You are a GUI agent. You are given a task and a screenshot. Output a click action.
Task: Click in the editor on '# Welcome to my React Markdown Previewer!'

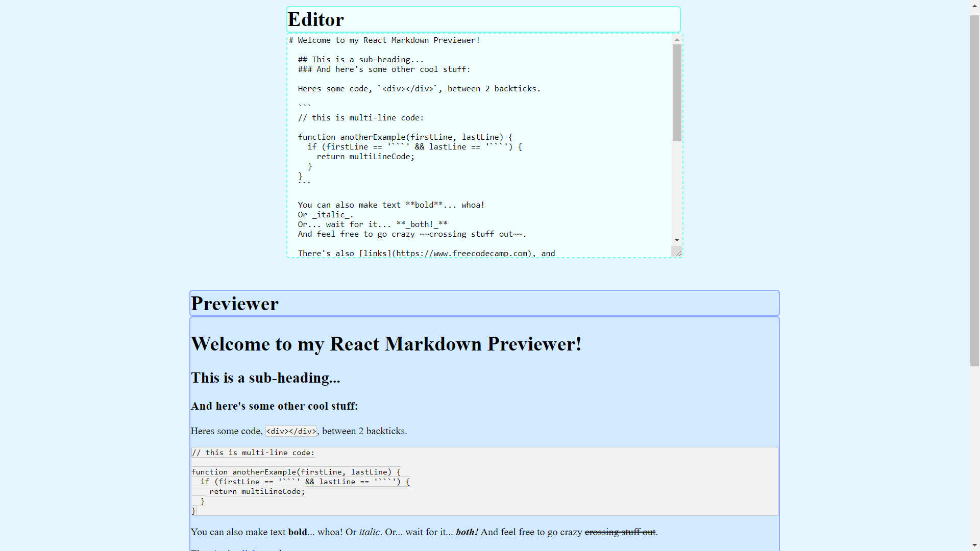(384, 40)
